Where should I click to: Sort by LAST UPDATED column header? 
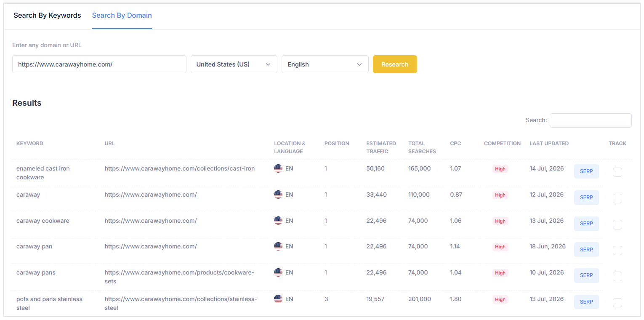coord(549,144)
